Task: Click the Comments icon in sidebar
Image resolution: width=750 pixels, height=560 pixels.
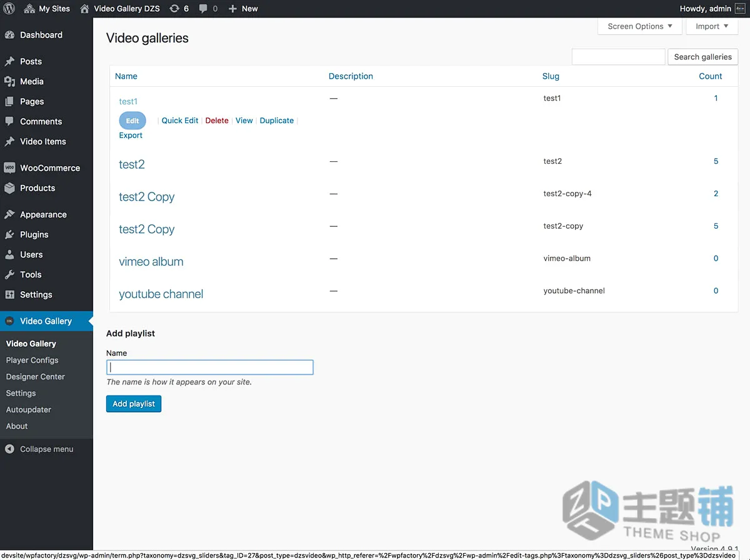Action: [x=9, y=121]
